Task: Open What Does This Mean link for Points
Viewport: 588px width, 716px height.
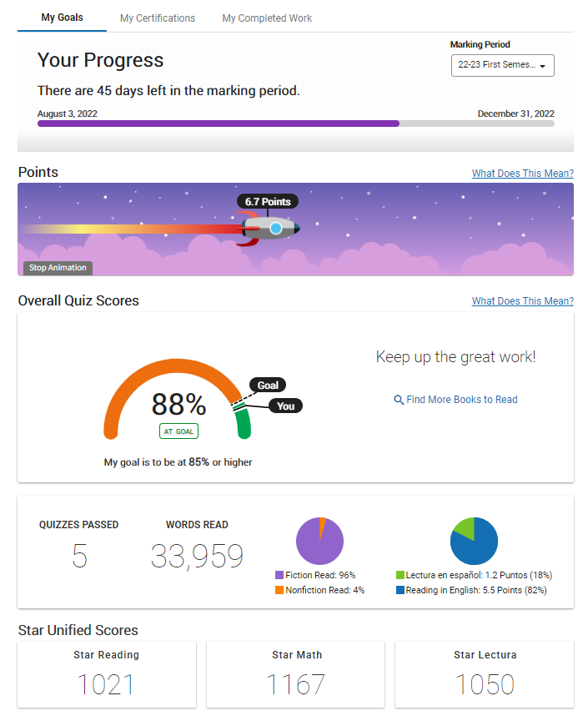Action: (523, 174)
